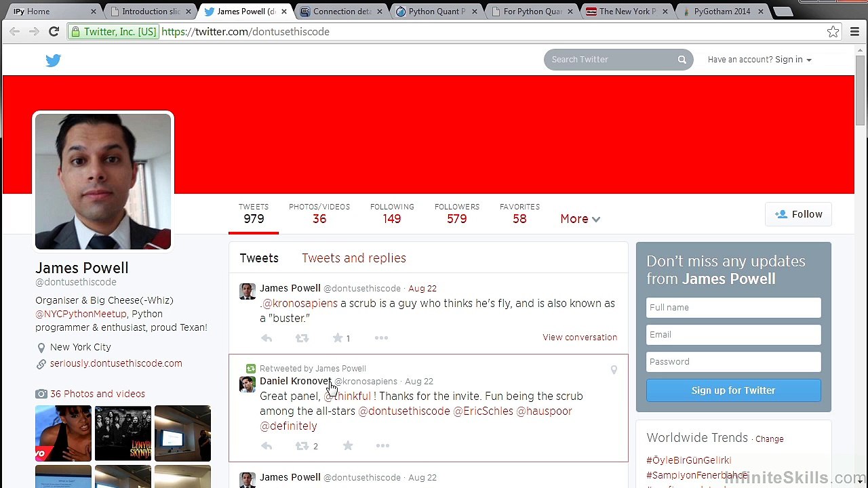Click the Daniel Kronovet name on the tweet
Viewport: 868px width, 488px height.
pos(296,381)
